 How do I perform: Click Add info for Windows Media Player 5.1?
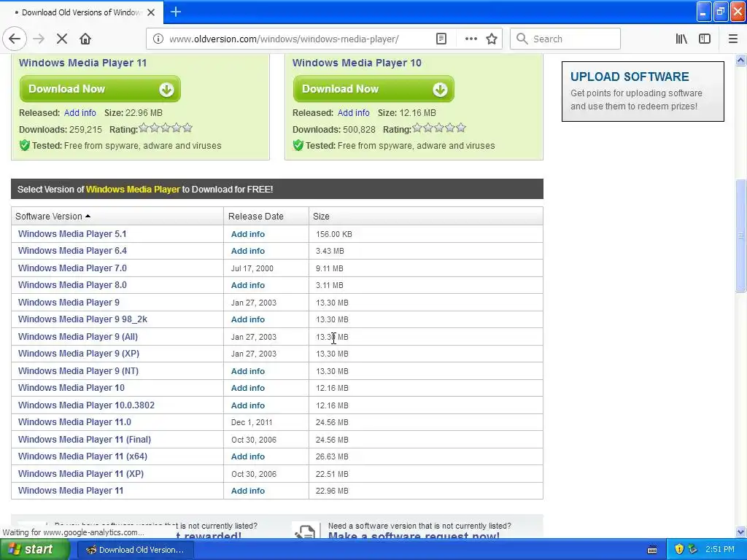248,234
